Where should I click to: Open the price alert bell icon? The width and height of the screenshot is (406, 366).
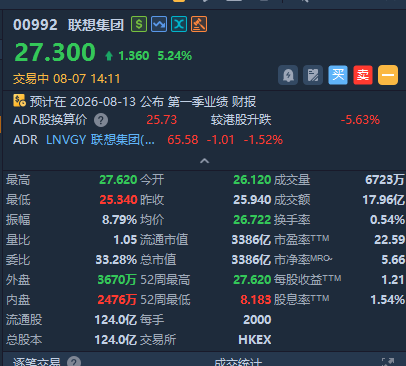pos(288,75)
